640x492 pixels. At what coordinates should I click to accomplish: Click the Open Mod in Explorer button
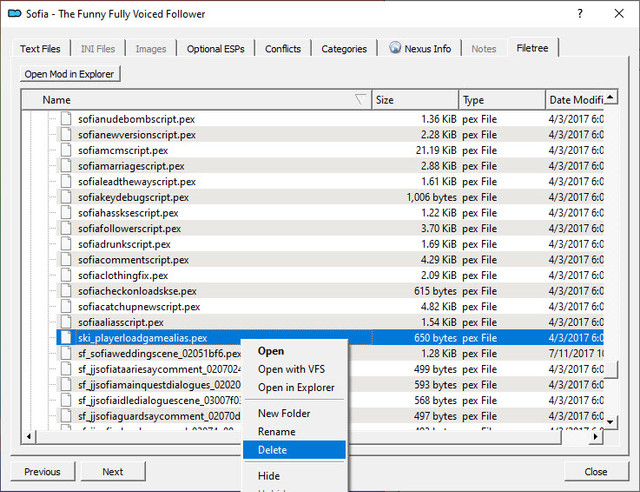70,74
